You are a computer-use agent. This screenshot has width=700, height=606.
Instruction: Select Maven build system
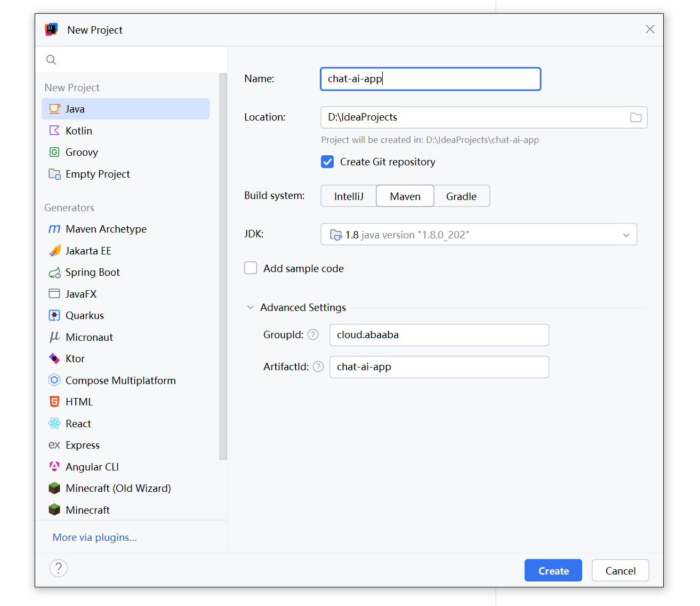pos(405,196)
